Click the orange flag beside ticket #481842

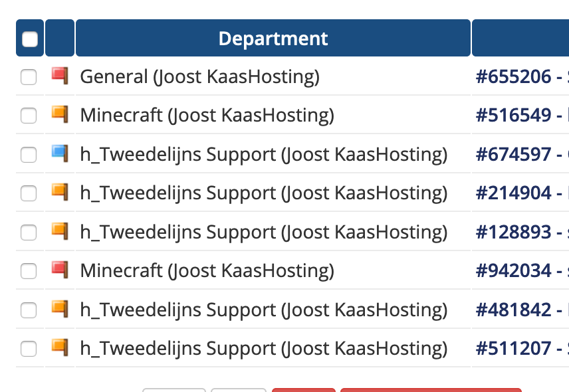(60, 308)
